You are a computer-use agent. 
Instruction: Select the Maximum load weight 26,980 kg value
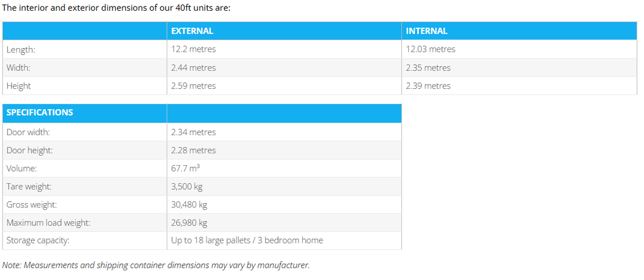tap(189, 222)
